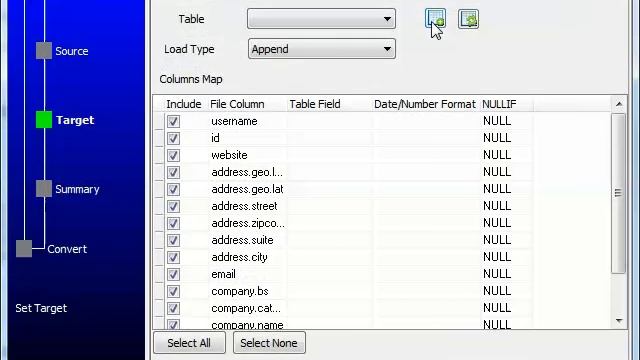Go to the Convert wizard step

click(67, 249)
